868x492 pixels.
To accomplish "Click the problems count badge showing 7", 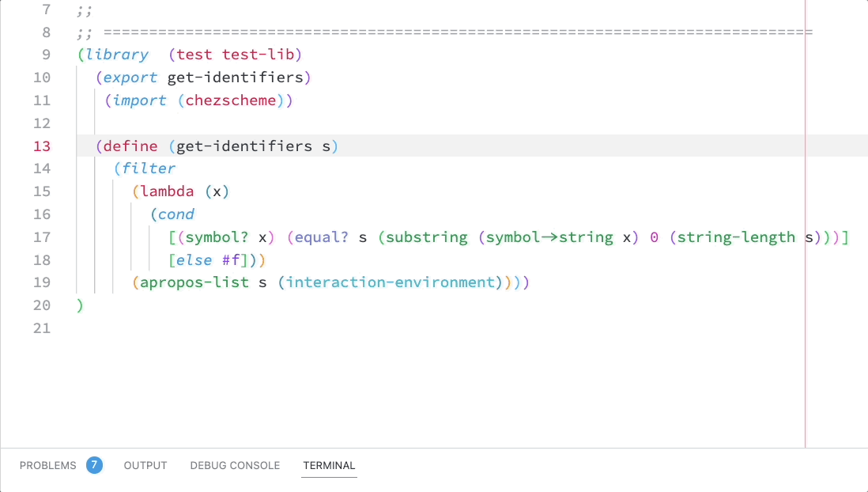I will (x=94, y=465).
